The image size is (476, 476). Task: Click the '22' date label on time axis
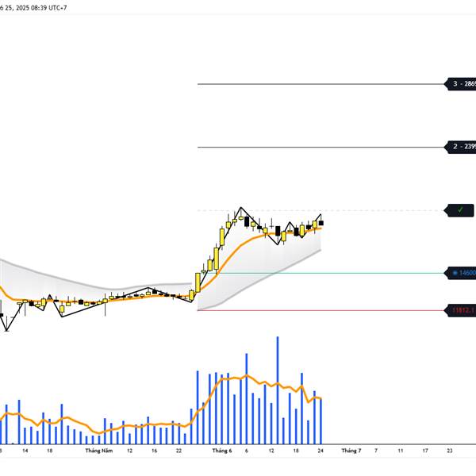178,451
